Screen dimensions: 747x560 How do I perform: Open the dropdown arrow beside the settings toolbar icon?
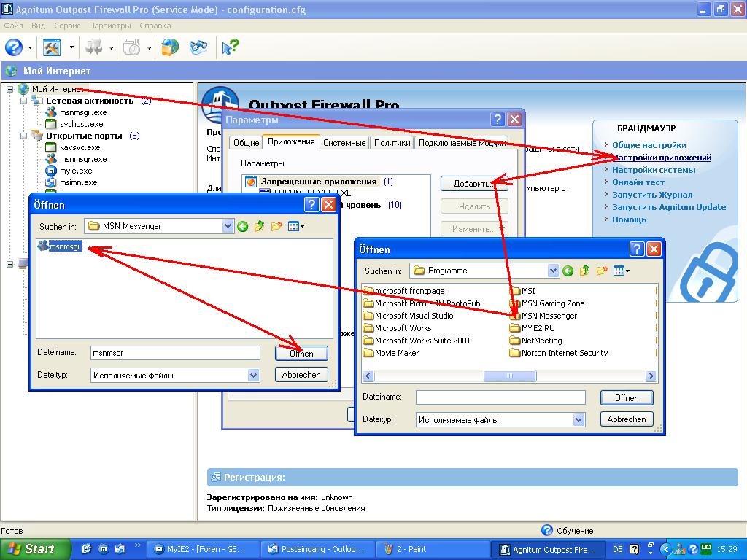pyautogui.click(x=71, y=47)
